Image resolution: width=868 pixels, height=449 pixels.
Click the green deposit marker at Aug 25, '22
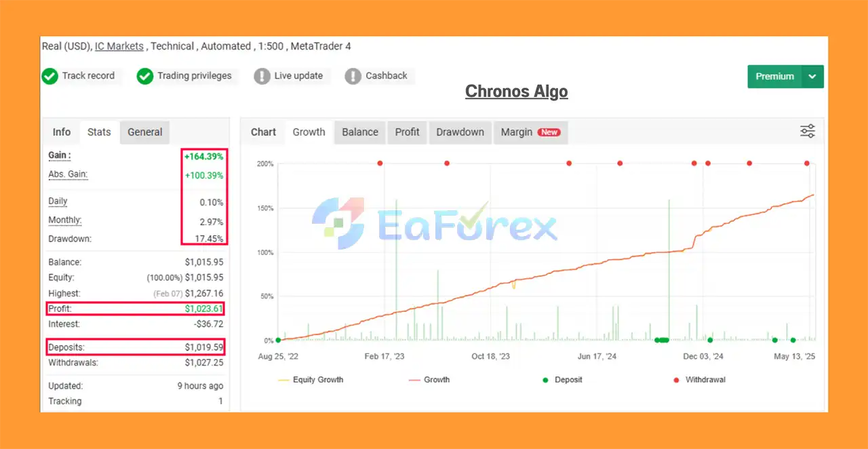279,340
